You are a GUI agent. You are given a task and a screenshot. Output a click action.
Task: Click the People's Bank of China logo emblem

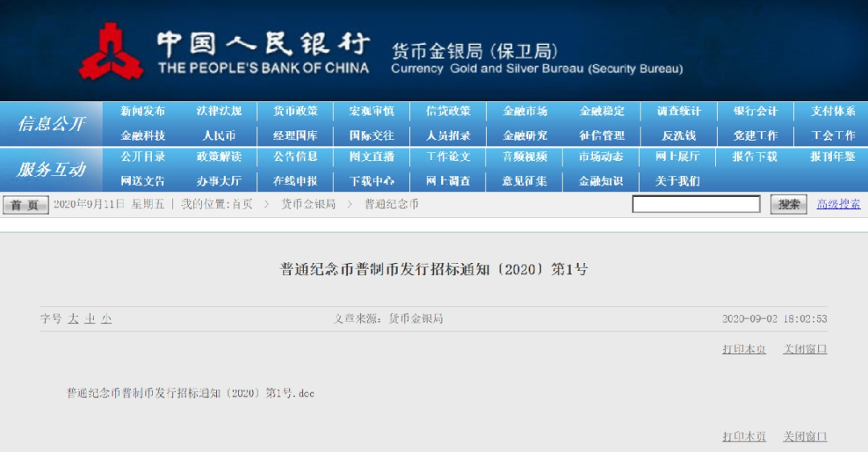click(x=111, y=51)
